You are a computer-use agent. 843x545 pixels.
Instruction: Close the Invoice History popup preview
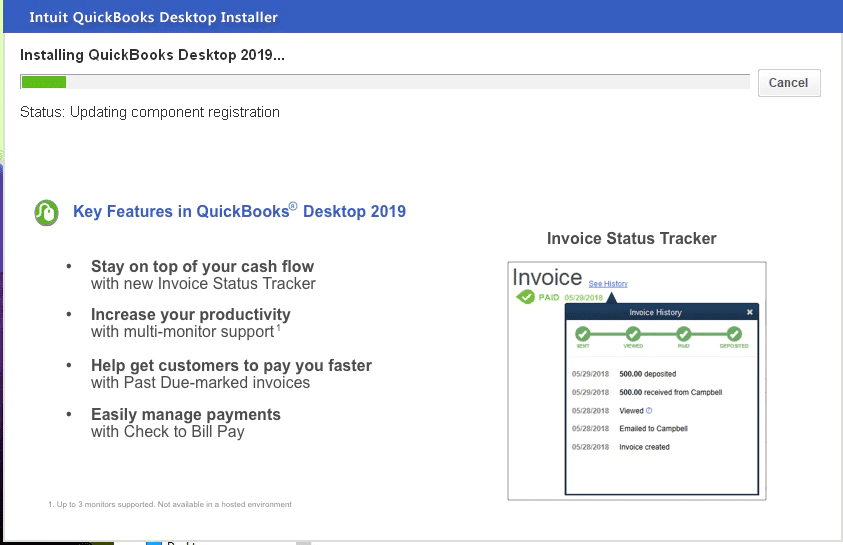point(749,312)
